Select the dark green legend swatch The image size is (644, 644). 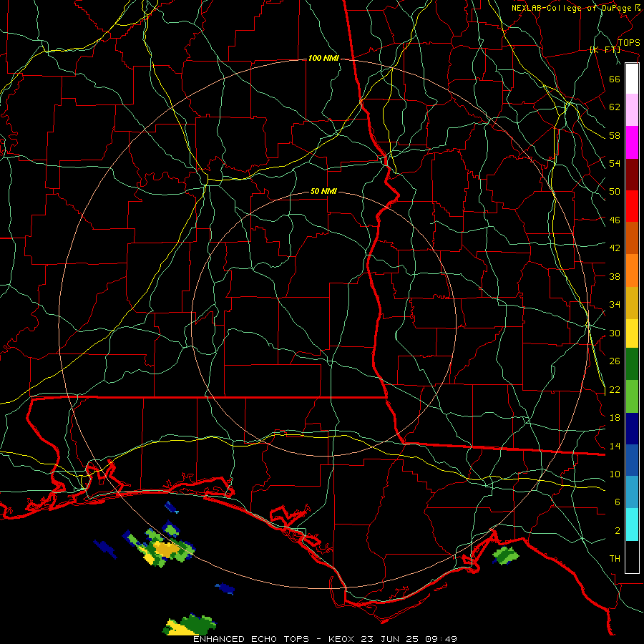click(x=632, y=364)
